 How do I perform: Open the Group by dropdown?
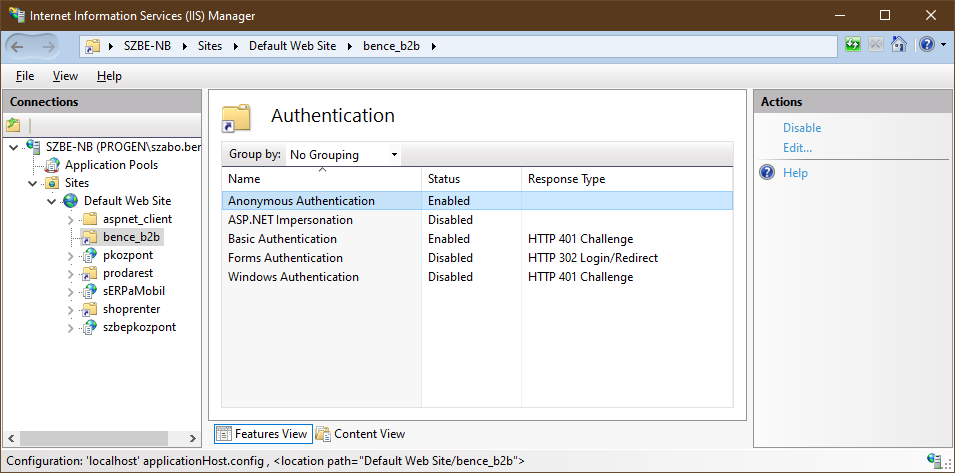pos(343,155)
